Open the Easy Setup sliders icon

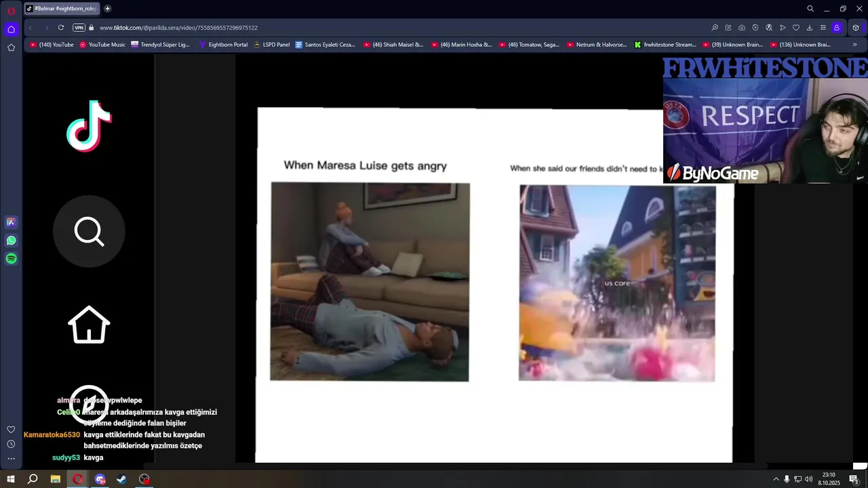823,28
